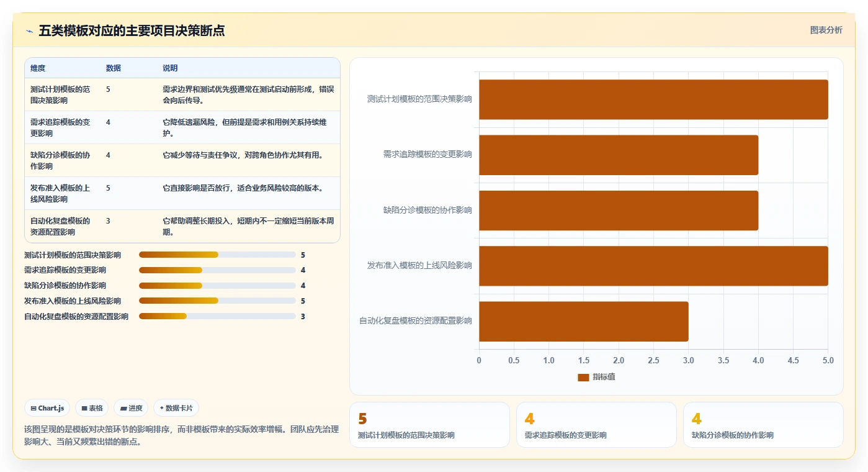Click the 发布准入模板的上线风险影响 progress bar
The width and height of the screenshot is (868, 472).
tap(217, 301)
